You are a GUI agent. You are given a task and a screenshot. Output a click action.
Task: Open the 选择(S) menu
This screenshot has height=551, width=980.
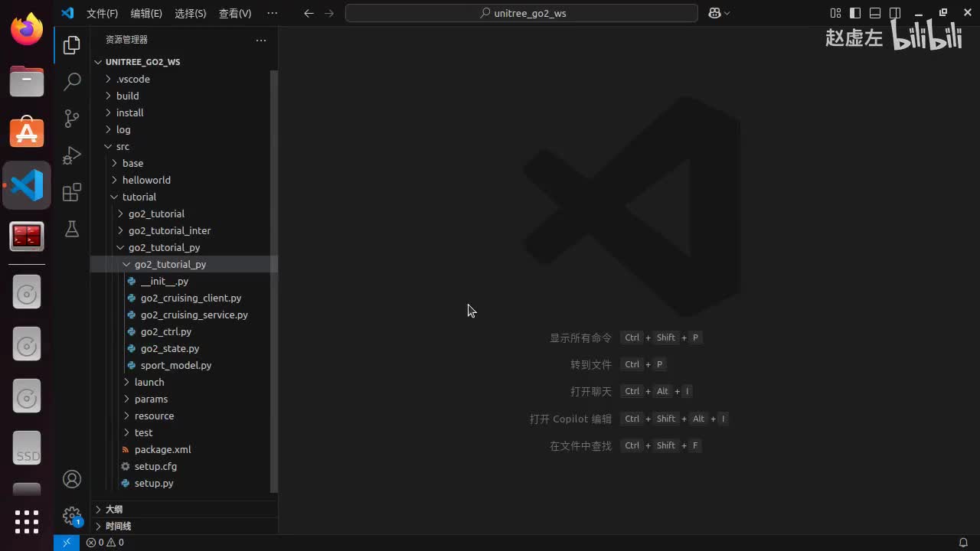191,13
